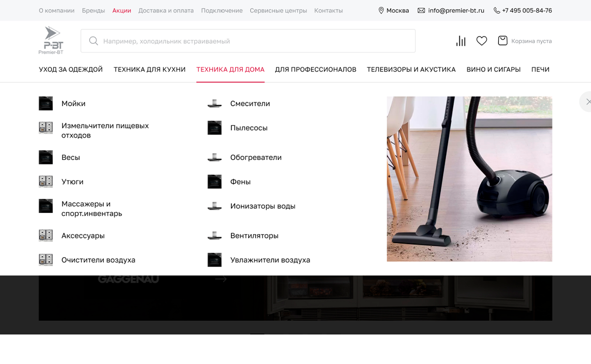Select the Массажеры и спорт.инвентарь category
The width and height of the screenshot is (591, 364).
[92, 209]
